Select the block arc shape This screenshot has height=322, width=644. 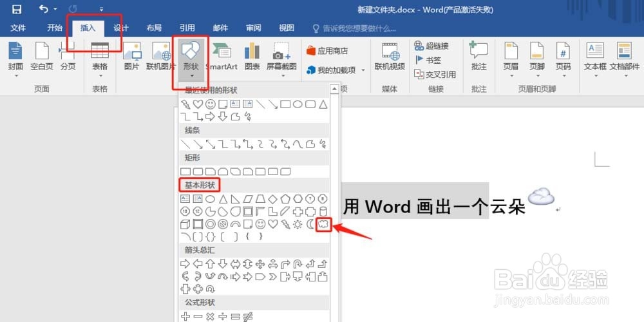(x=235, y=224)
